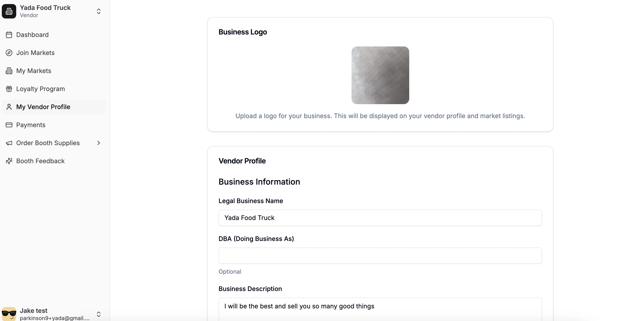Switch to the Join Markets section
This screenshot has height=321, width=644.
(35, 53)
